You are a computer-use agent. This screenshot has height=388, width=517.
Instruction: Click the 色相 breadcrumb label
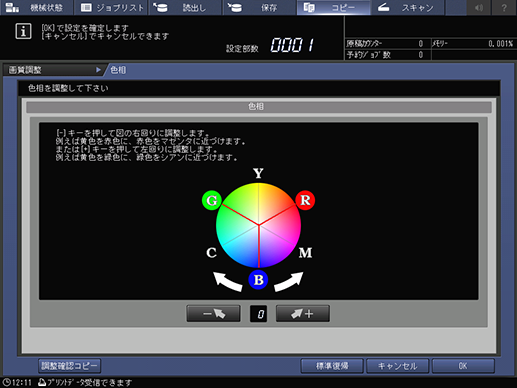pyautogui.click(x=118, y=70)
